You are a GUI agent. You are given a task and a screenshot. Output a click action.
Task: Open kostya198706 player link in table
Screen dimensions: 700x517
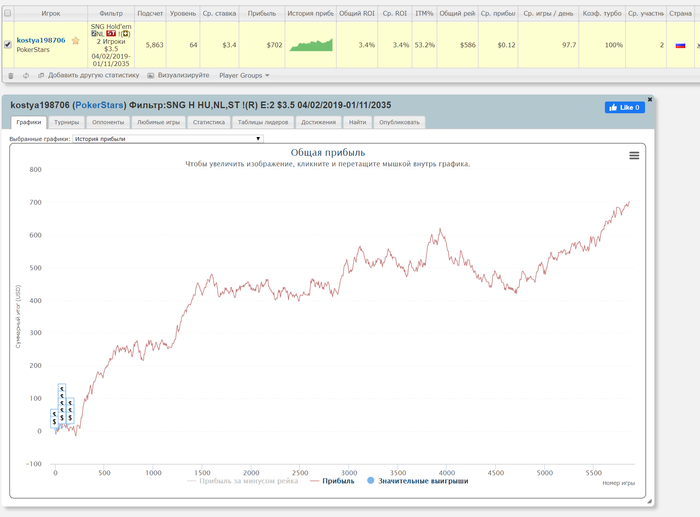(x=41, y=40)
